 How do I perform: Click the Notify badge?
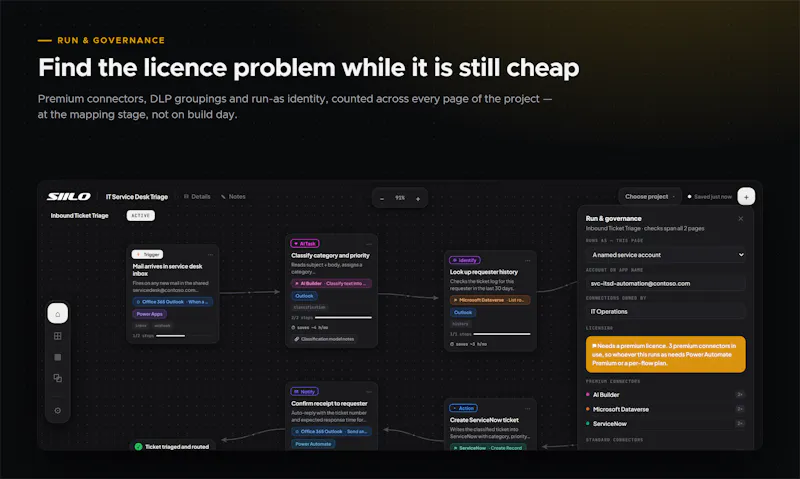pyautogui.click(x=305, y=392)
